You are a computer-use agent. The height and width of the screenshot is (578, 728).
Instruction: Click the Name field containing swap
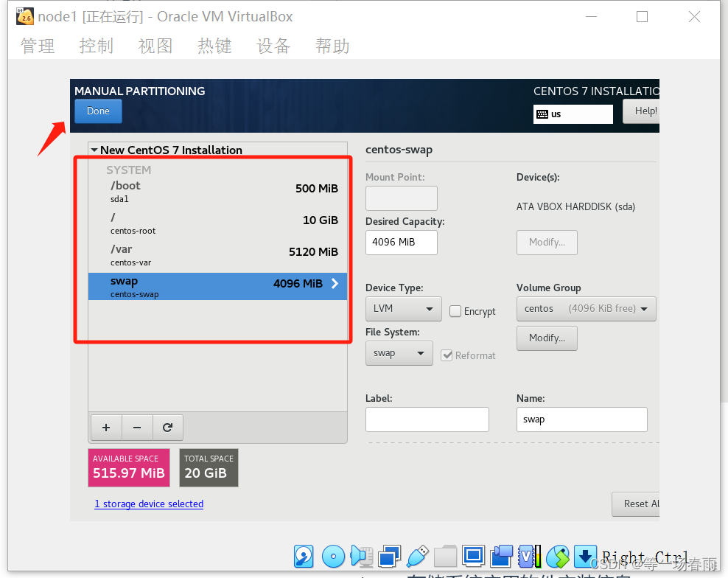click(582, 419)
